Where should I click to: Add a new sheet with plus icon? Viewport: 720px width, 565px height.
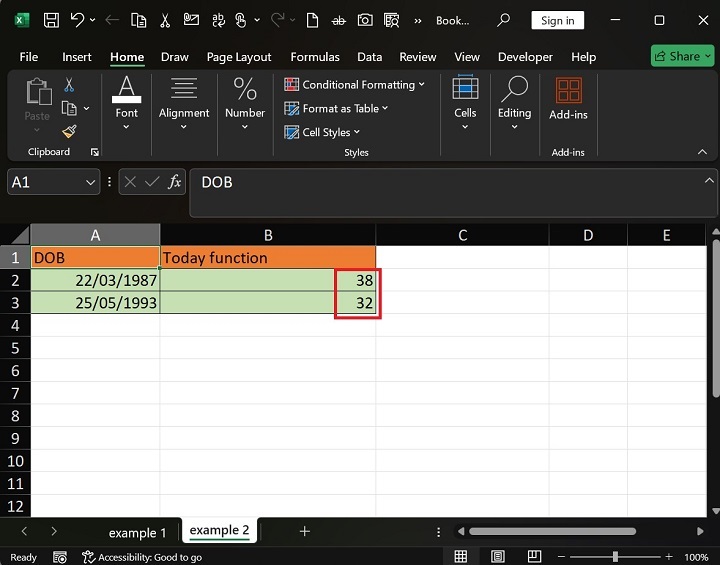(x=305, y=531)
